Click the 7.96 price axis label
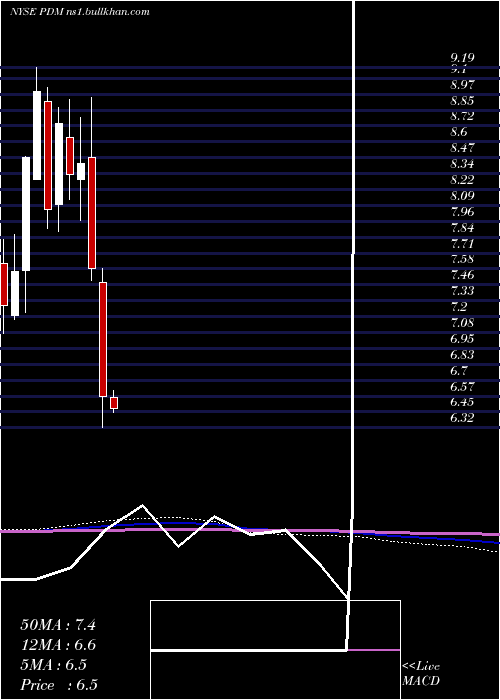Screen dimensions: 500x700 [x=462, y=212]
